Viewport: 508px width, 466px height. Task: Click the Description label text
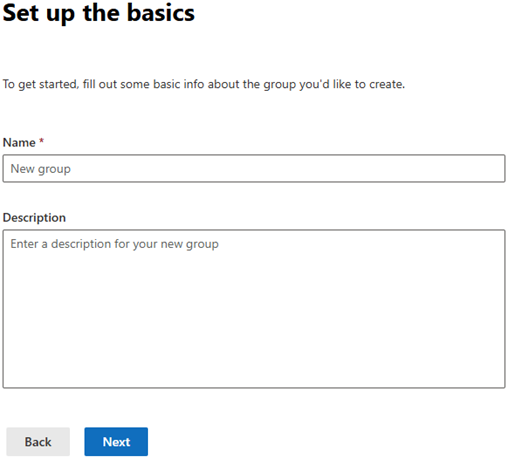point(34,218)
